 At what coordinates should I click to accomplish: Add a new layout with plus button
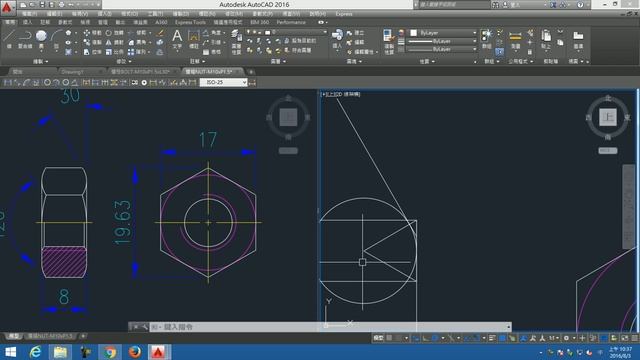83,336
